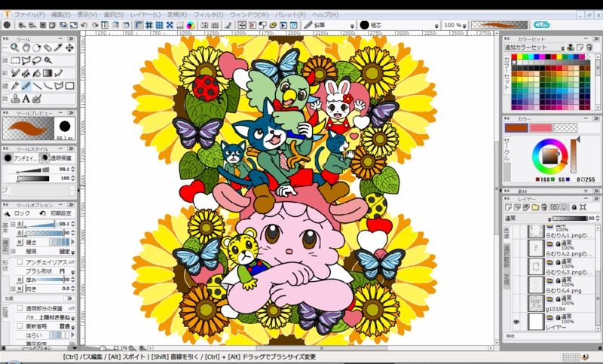Click the Zoom in toolbar icon
This screenshot has height=364, width=603.
(22, 26)
